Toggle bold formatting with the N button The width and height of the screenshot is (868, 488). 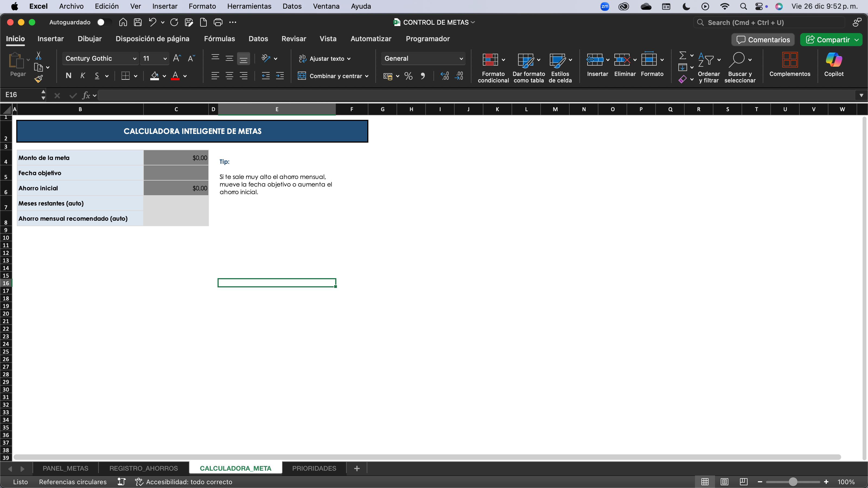[x=68, y=76]
